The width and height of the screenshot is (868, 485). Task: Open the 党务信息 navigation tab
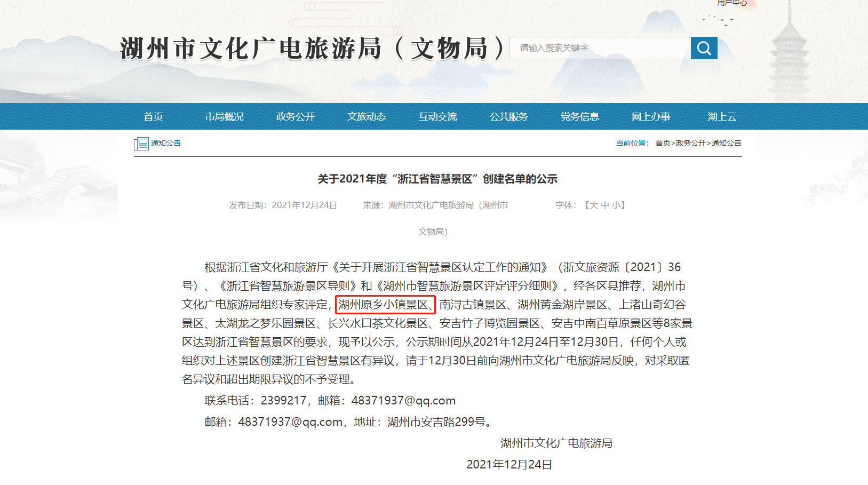(x=579, y=116)
